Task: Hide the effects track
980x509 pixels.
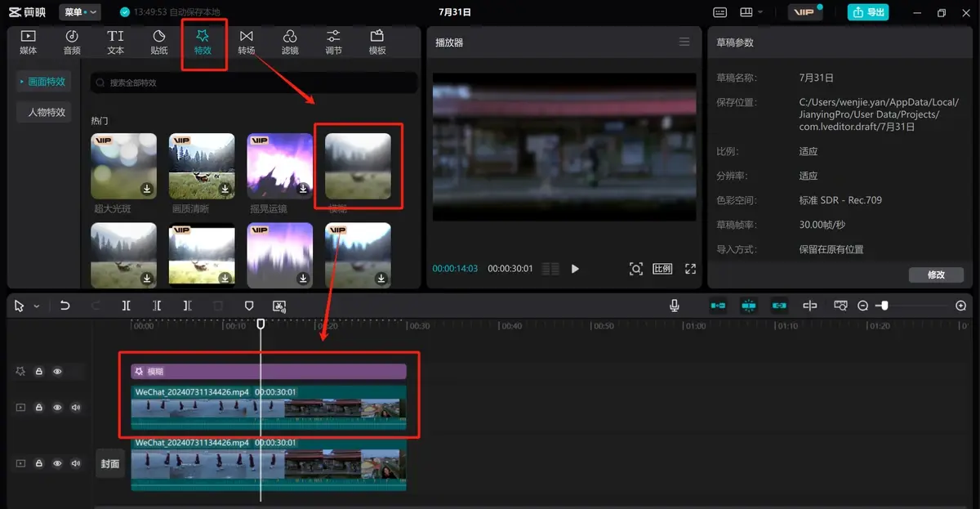Action: [x=57, y=371]
